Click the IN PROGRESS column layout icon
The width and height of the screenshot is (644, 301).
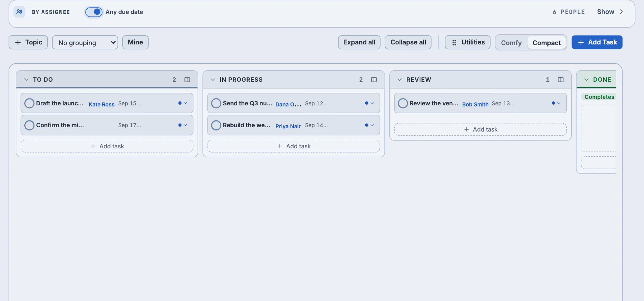point(374,80)
